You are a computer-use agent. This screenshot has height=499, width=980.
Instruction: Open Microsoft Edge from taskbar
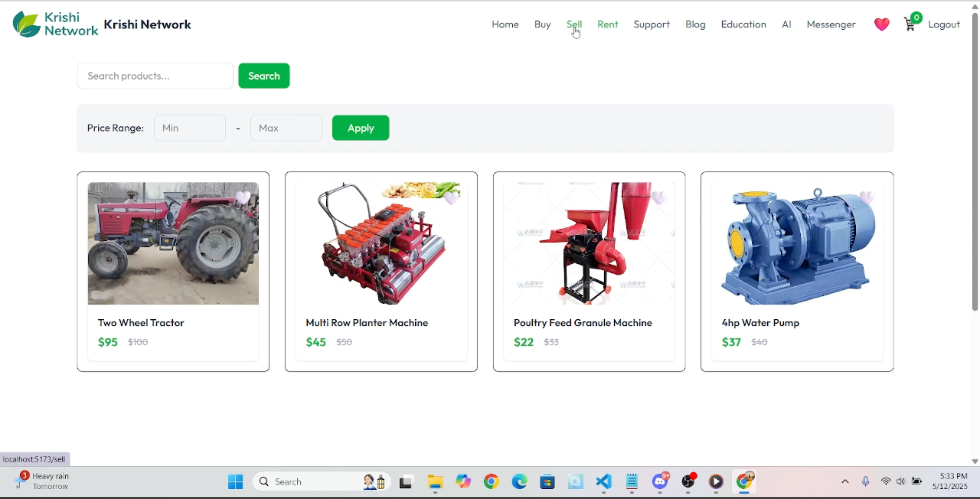(x=519, y=482)
